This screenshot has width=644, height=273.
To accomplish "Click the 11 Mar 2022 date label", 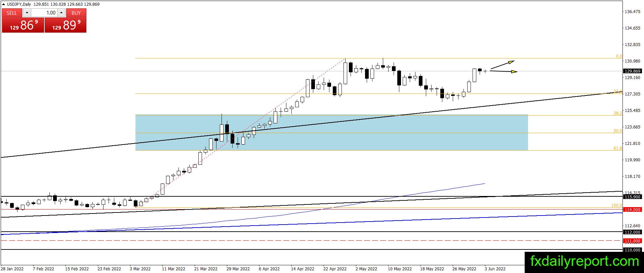I will [x=173, y=269].
